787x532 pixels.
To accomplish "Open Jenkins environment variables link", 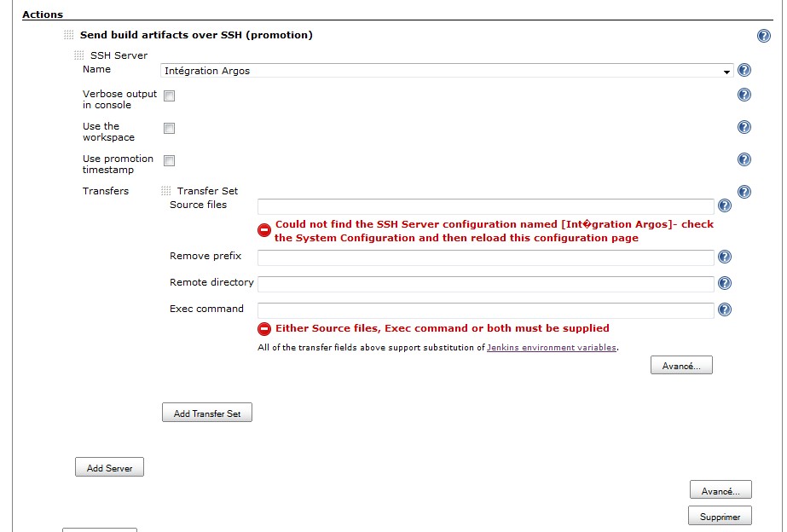I will pyautogui.click(x=552, y=348).
